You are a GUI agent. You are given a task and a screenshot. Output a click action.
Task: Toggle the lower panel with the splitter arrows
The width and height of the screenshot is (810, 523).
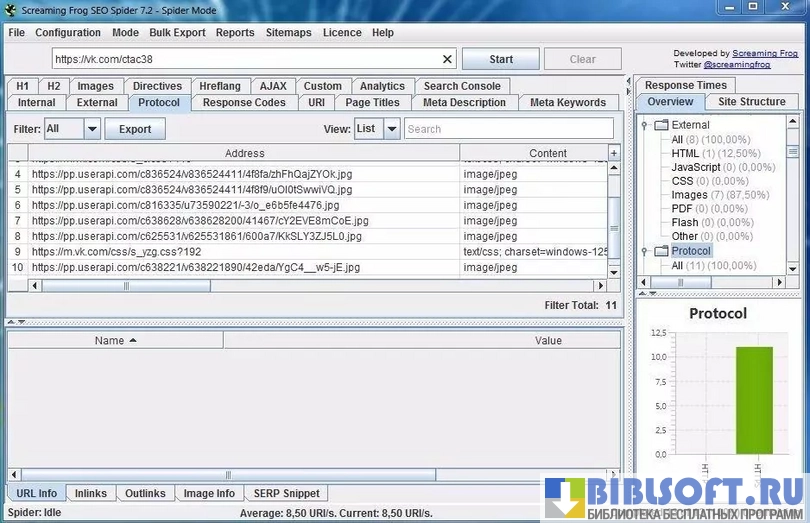[14, 321]
